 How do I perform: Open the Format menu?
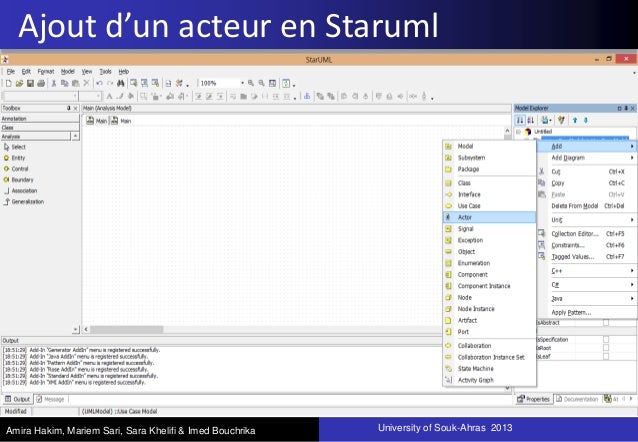pos(46,72)
